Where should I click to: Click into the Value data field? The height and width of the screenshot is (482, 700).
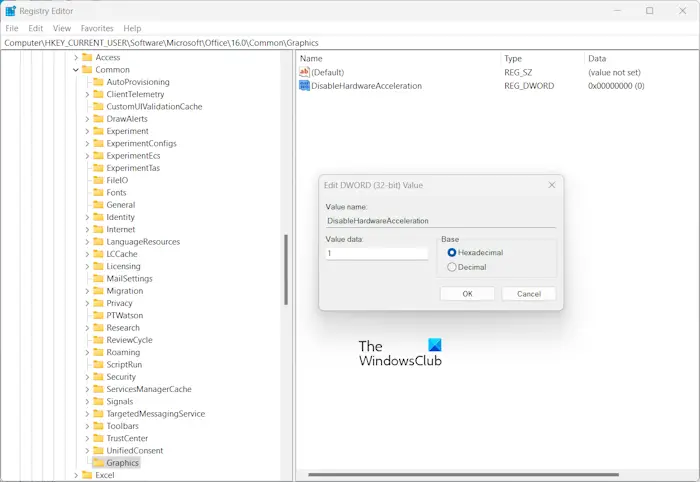pyautogui.click(x=377, y=253)
